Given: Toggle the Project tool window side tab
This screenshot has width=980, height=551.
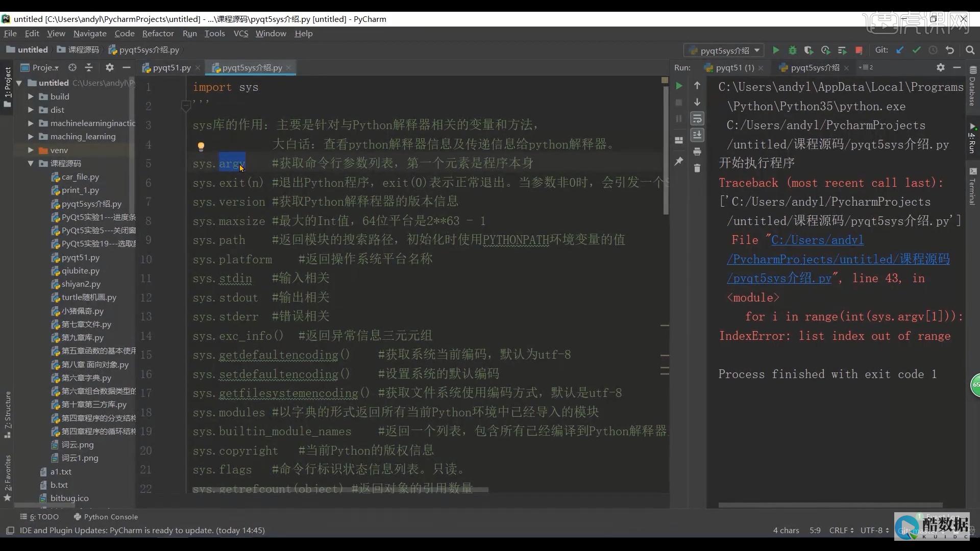Looking at the screenshot, I should pyautogui.click(x=7, y=88).
